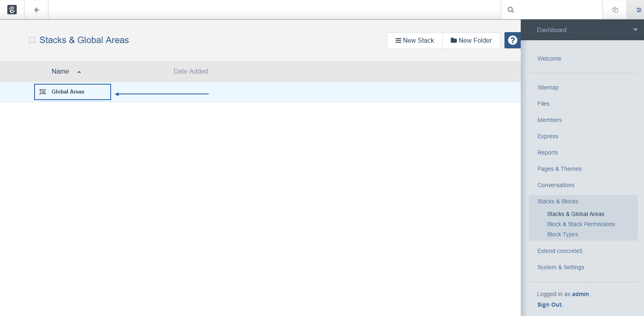The height and width of the screenshot is (316, 644).
Task: Bookmark this page with the bookmark icon
Action: click(32, 40)
